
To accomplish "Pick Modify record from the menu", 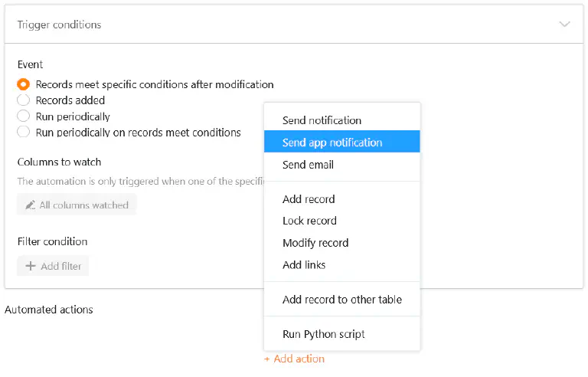I will [x=342, y=243].
